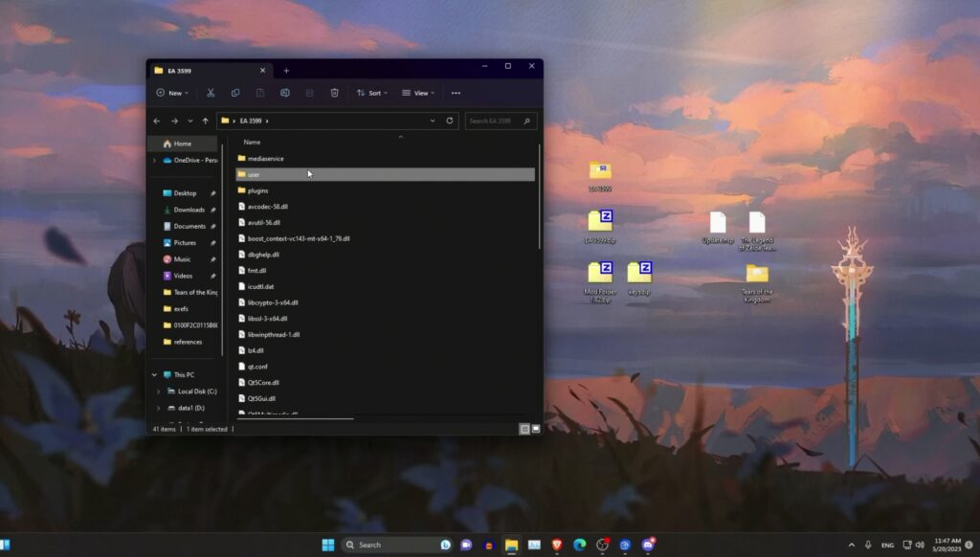980x557 pixels.
Task: Select the EA 3599 zip file on the desktop
Action: [x=600, y=226]
